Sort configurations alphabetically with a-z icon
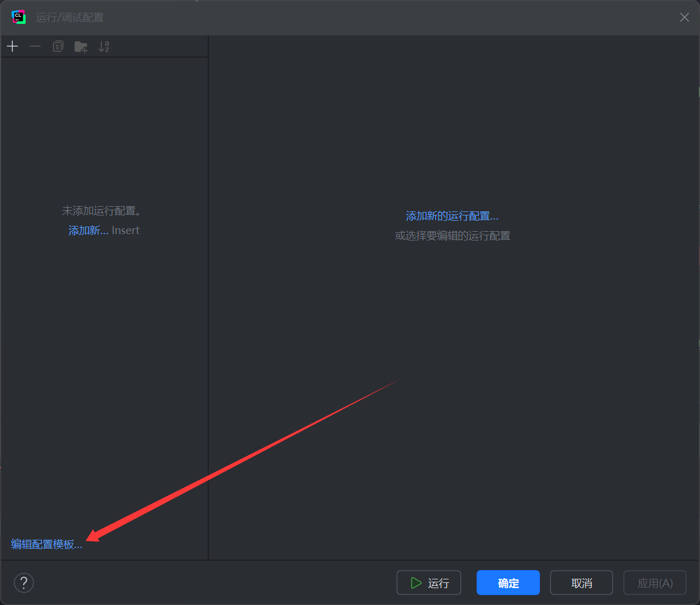Viewport: 700px width, 605px height. tap(104, 47)
